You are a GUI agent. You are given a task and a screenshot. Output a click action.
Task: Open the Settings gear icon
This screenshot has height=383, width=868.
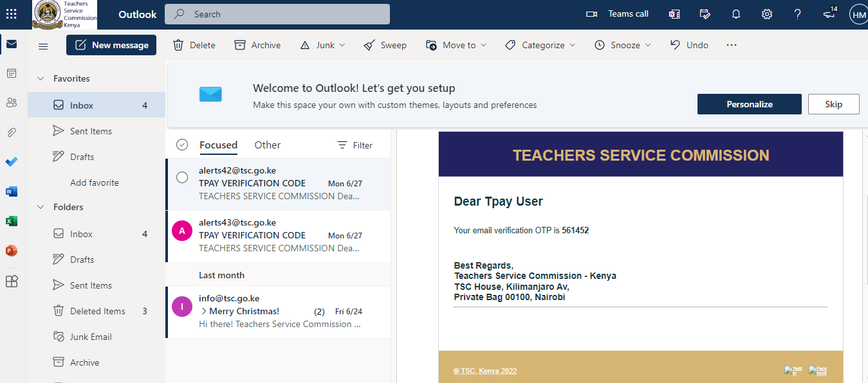point(767,14)
